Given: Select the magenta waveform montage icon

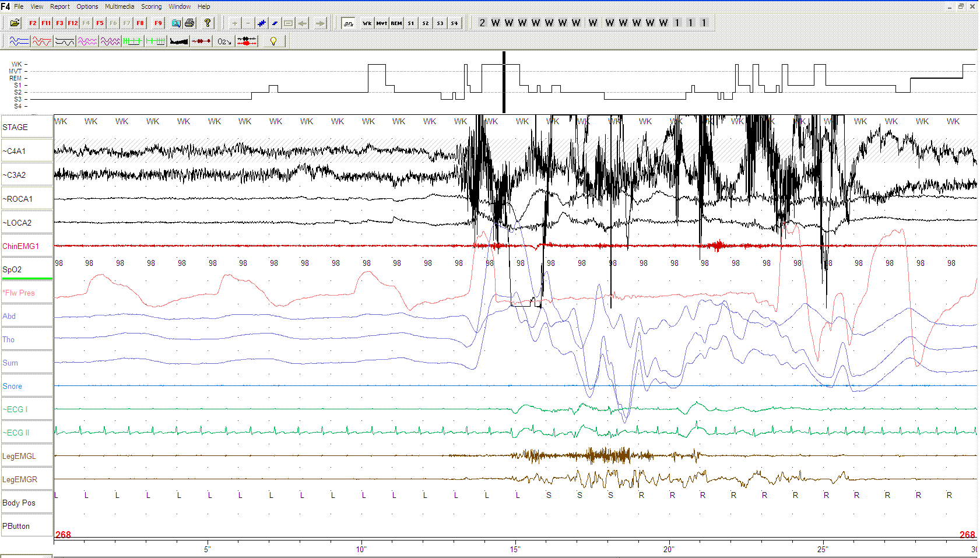Looking at the screenshot, I should coord(87,41).
